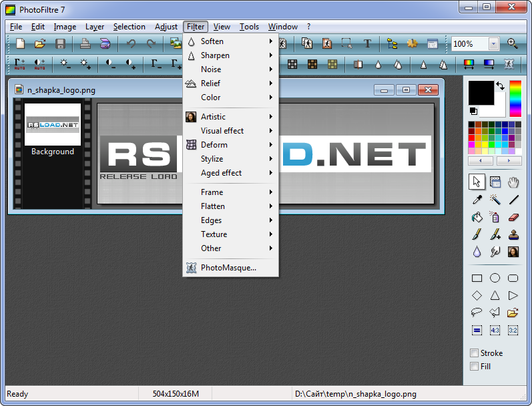
Task: Enable the Fill checkbox
Action: pyautogui.click(x=475, y=367)
